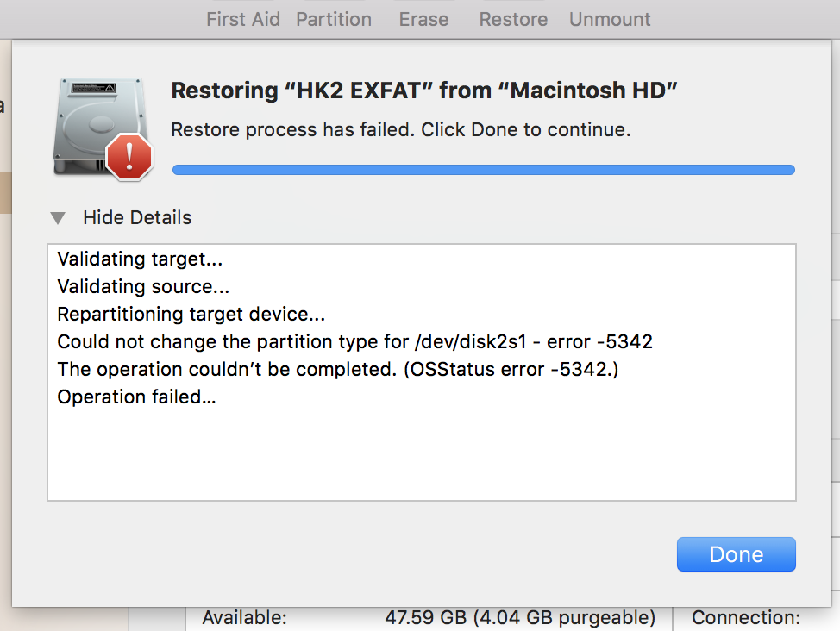The height and width of the screenshot is (631, 840).
Task: Select the "Validating target..." log line
Action: pyautogui.click(x=140, y=259)
